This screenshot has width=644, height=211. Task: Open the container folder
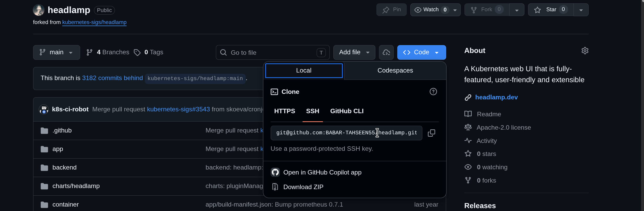click(66, 204)
